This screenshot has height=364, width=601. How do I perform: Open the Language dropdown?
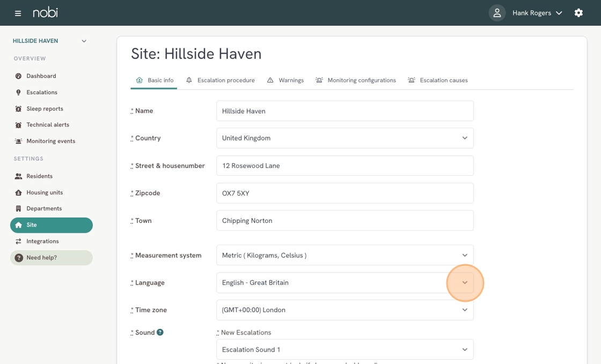pos(345,283)
